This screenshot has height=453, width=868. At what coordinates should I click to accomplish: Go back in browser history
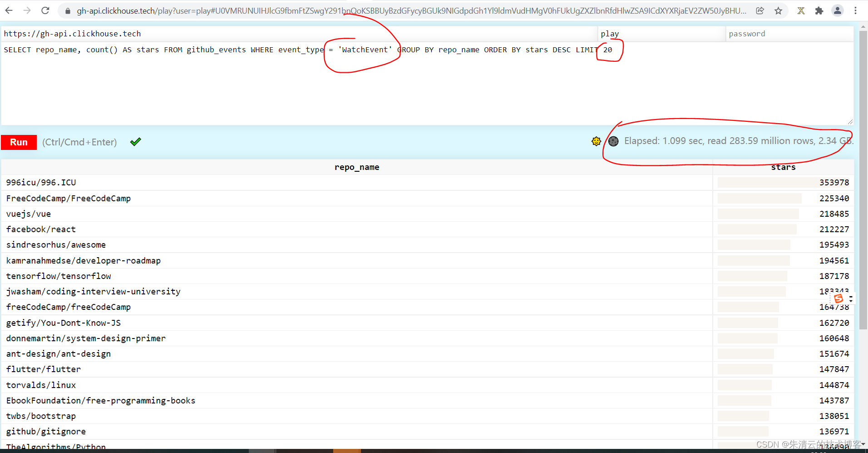pos(9,10)
